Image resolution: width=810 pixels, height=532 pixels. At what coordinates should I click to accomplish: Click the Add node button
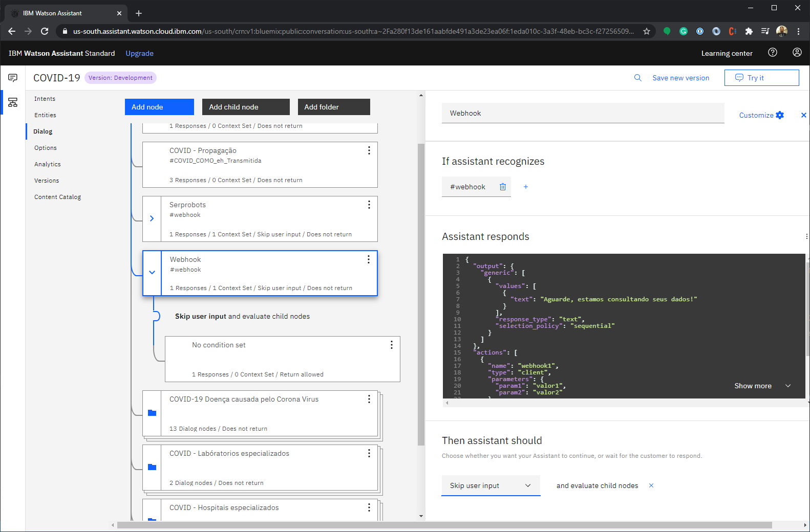click(x=159, y=107)
